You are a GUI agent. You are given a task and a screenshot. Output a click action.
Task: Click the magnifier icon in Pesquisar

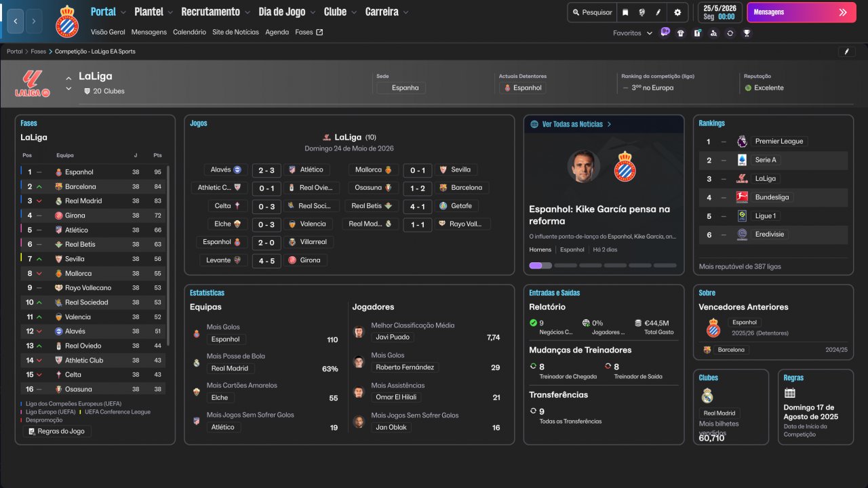click(x=576, y=12)
